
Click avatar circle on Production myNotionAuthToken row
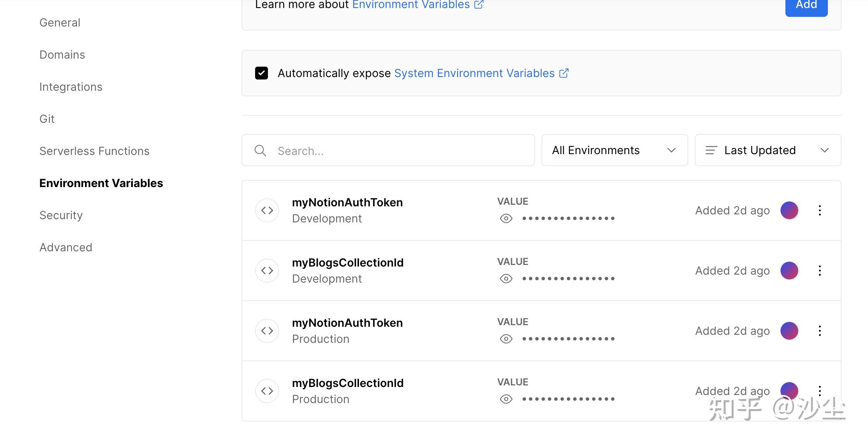[789, 331]
